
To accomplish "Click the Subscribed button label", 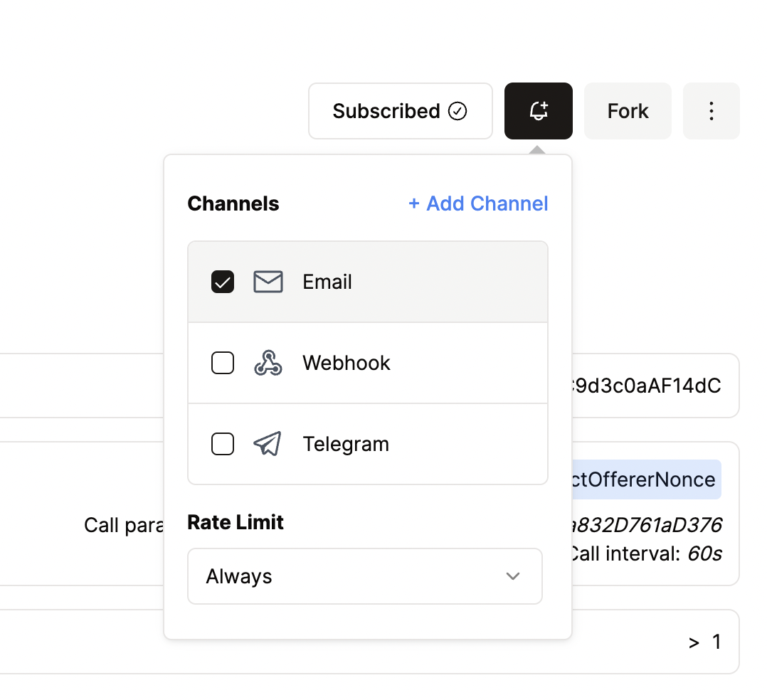I will pyautogui.click(x=386, y=111).
